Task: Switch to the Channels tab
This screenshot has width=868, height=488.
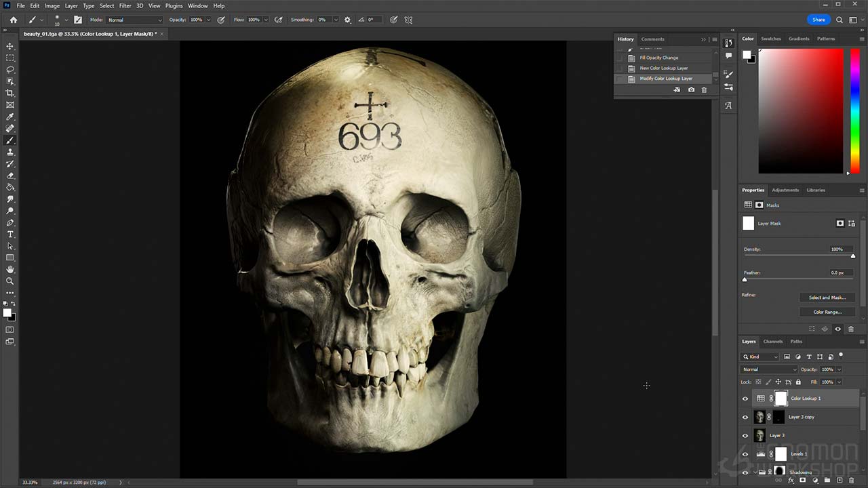Action: click(772, 342)
